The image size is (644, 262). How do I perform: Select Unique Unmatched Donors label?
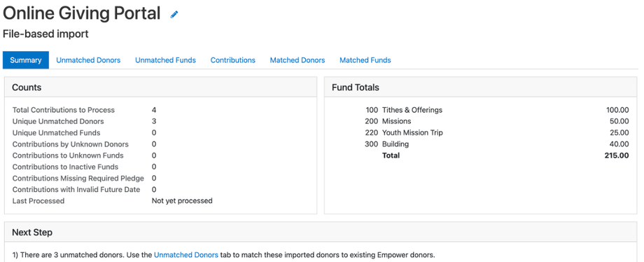(x=58, y=121)
